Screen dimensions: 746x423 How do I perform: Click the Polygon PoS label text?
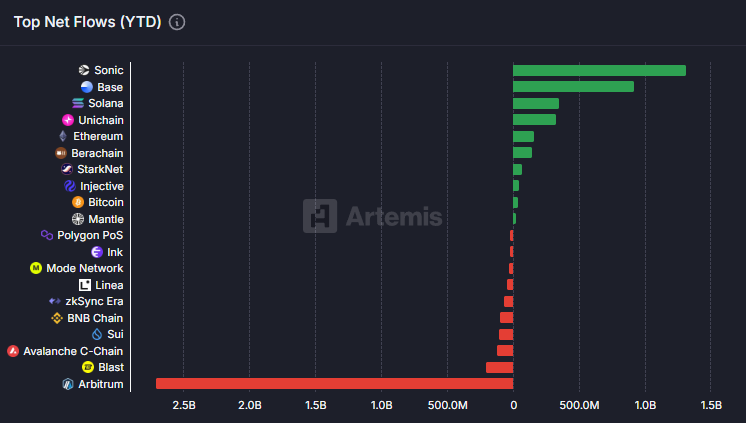(x=90, y=235)
